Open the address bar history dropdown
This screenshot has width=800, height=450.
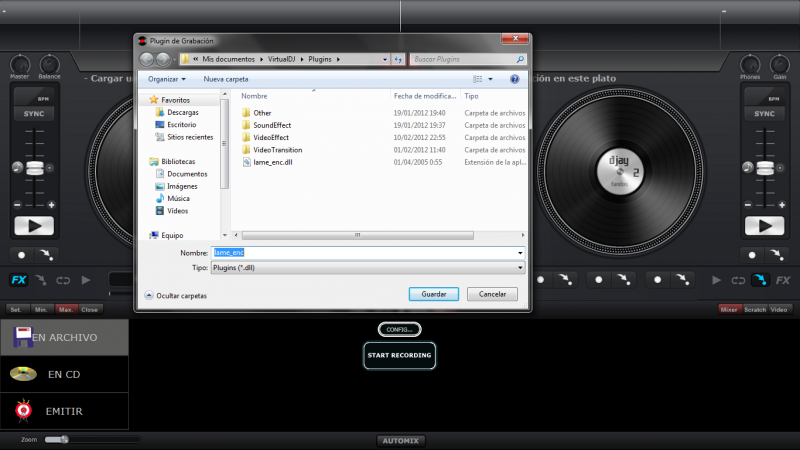click(x=385, y=59)
